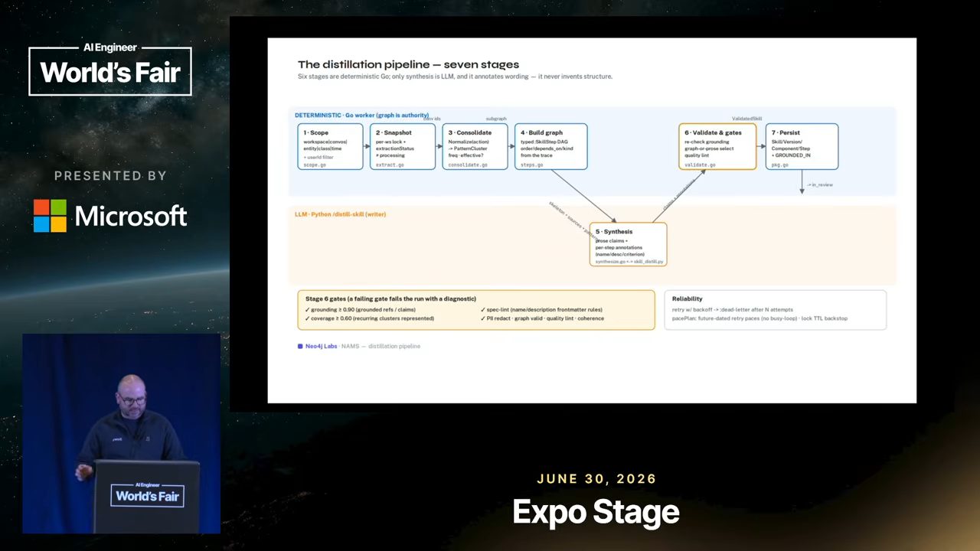Click the speaker video thumbnail
The height and width of the screenshot is (551, 980).
click(x=121, y=433)
